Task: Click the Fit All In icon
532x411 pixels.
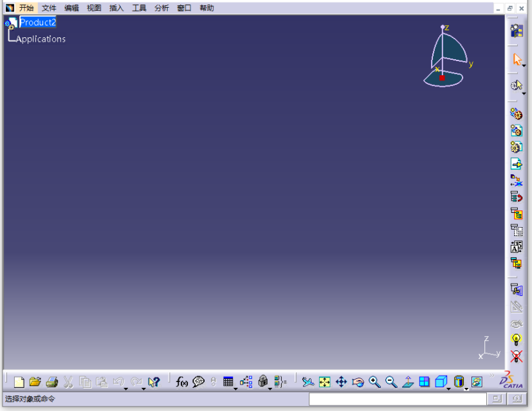Action: [x=325, y=382]
